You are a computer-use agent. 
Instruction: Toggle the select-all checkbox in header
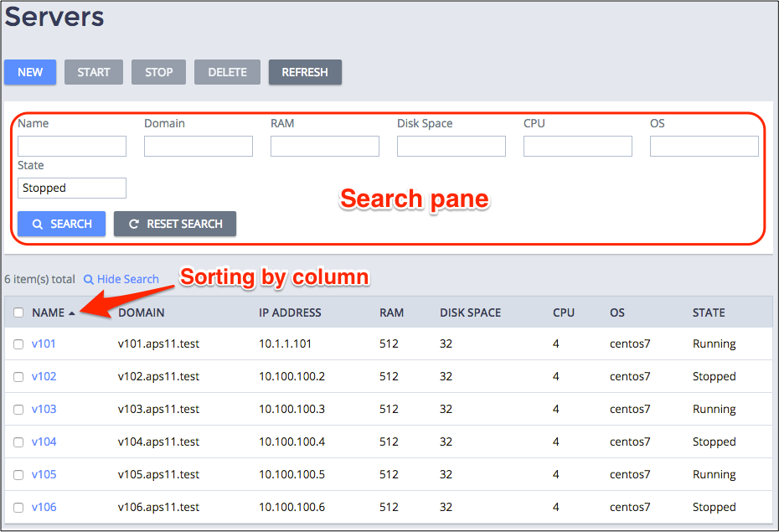18,313
